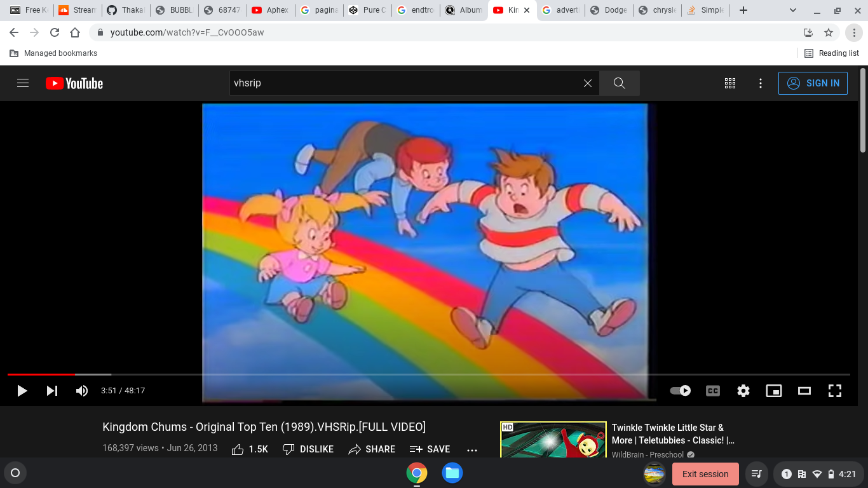Viewport: 868px width, 488px height.
Task: Click the SIGN IN button
Action: click(813, 83)
